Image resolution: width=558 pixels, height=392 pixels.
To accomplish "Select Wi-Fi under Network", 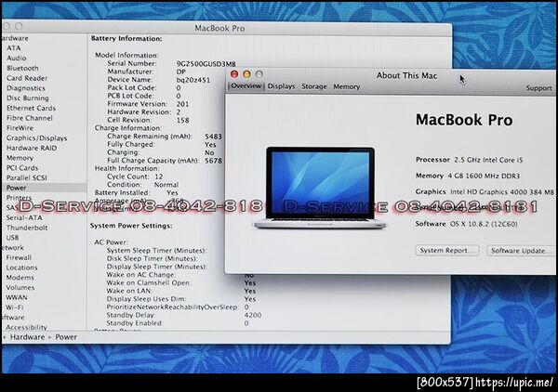I will pos(15,307).
